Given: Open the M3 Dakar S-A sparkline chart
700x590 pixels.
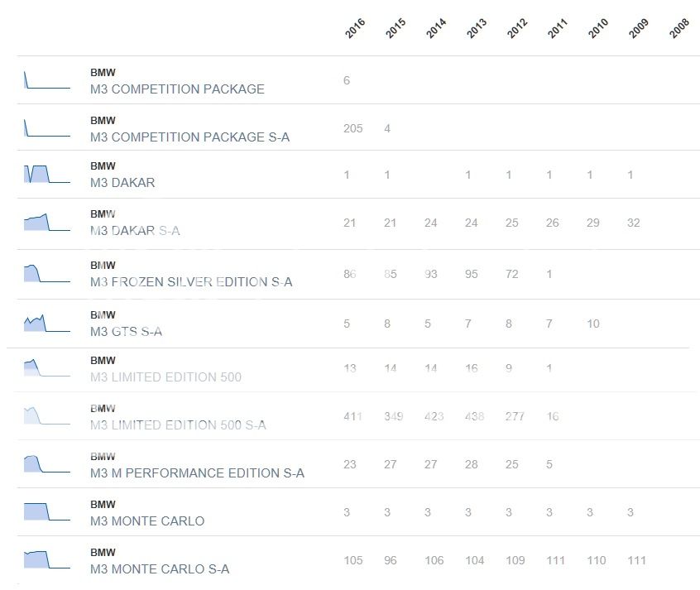Looking at the screenshot, I should [46, 223].
